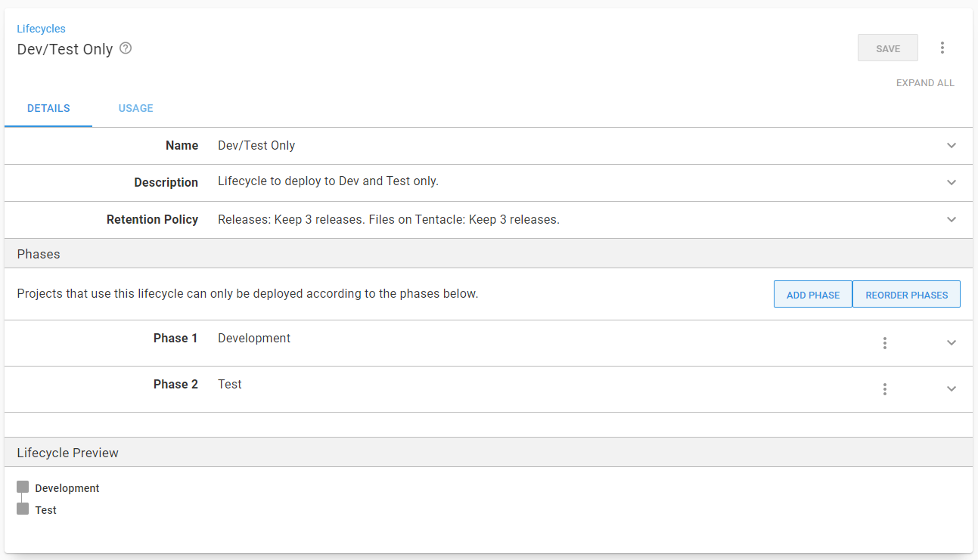Click the REORDER PHASES button
978x560 pixels.
point(906,294)
